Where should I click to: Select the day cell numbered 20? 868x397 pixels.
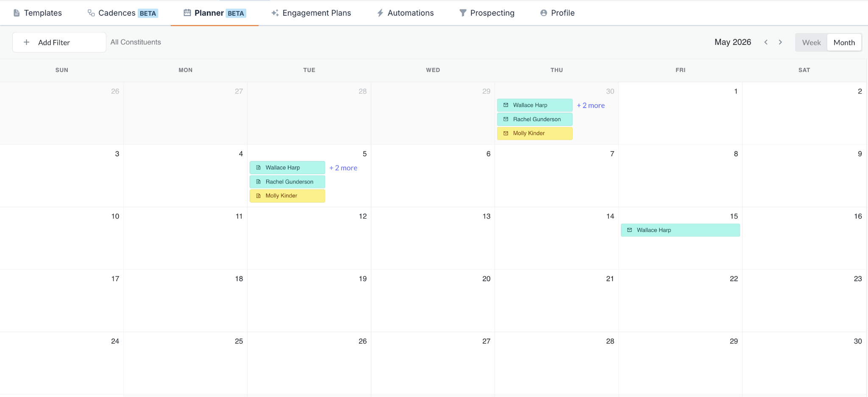[x=433, y=301]
